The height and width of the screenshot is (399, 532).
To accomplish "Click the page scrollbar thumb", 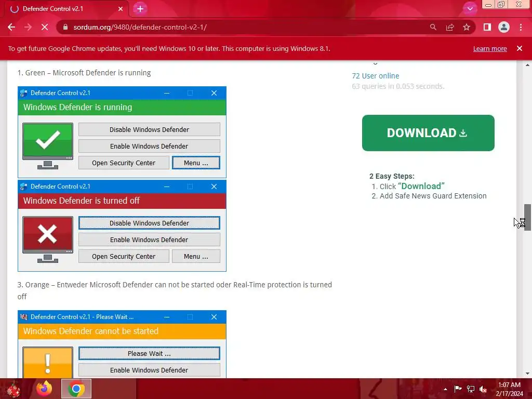I will click(528, 218).
